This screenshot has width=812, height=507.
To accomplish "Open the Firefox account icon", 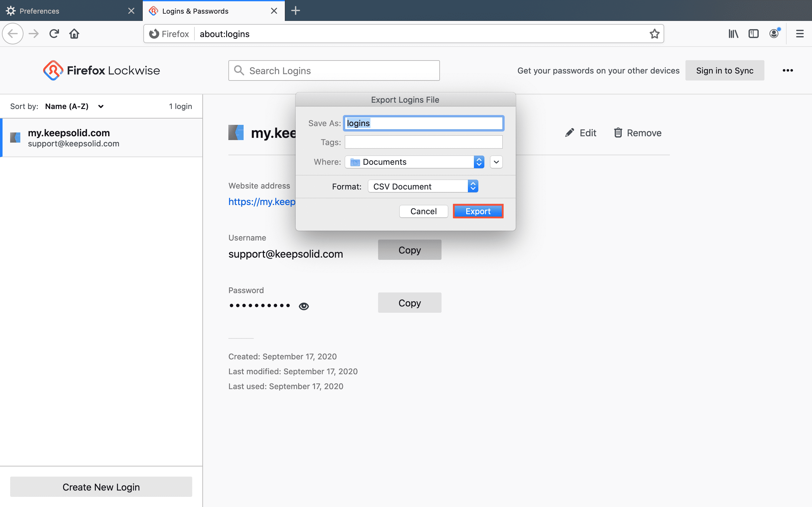I will [774, 34].
